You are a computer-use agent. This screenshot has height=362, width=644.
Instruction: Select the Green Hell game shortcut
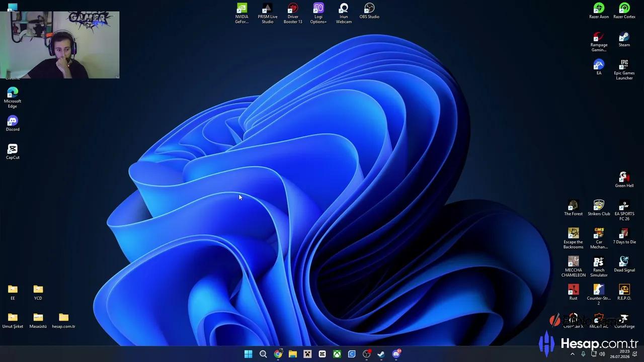[x=624, y=179]
